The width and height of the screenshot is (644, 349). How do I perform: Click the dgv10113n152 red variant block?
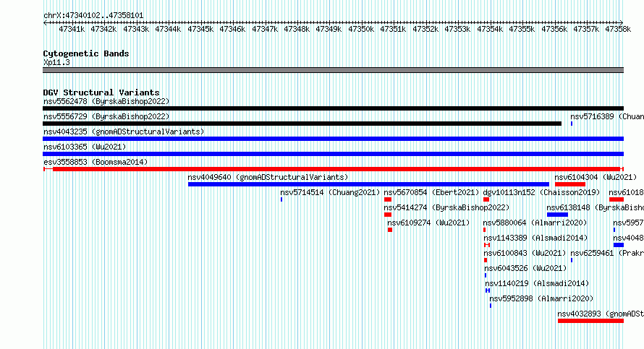point(486,199)
